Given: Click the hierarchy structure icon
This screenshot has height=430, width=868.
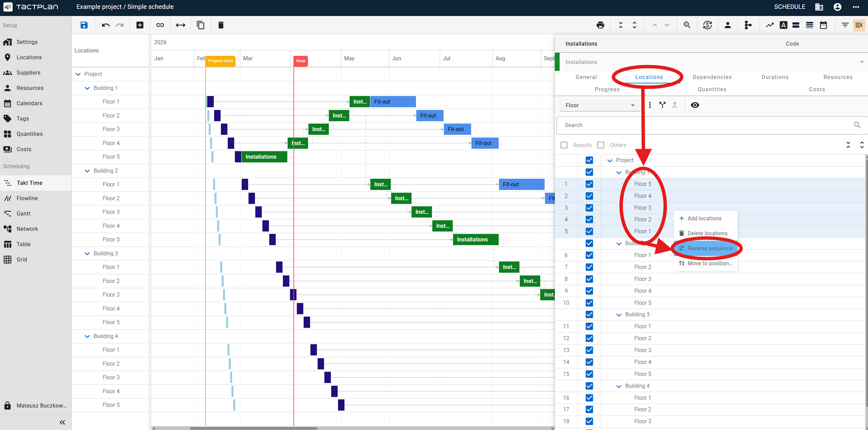Looking at the screenshot, I should (748, 25).
